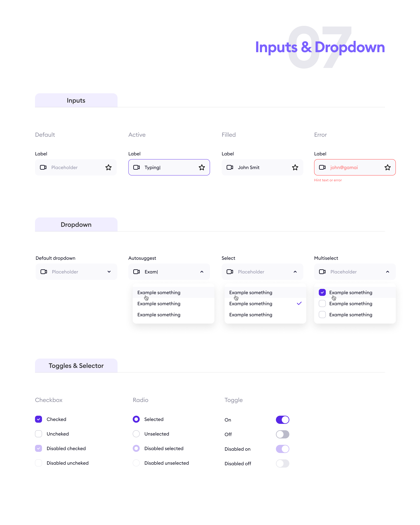The image size is (420, 525).
Task: Click the star icon in the Default input
Action: click(x=108, y=167)
